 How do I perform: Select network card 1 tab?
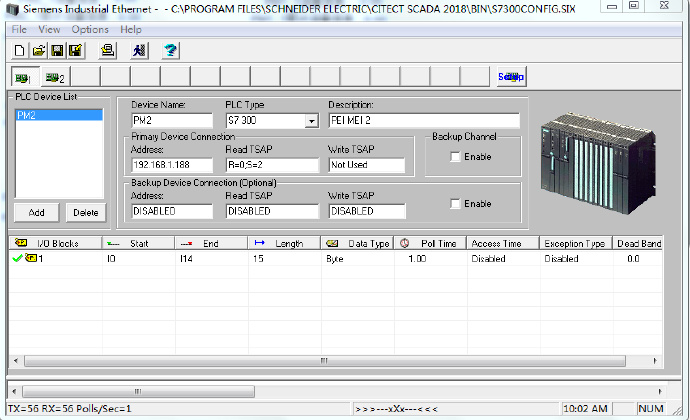click(25, 77)
